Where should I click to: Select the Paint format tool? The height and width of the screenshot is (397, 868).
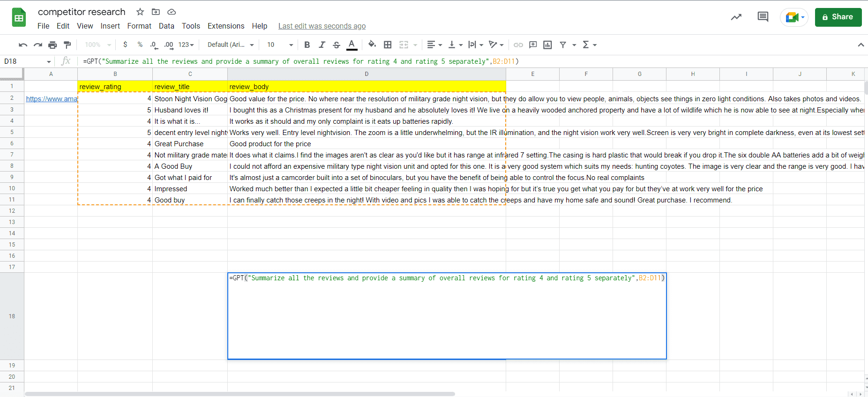(67, 45)
